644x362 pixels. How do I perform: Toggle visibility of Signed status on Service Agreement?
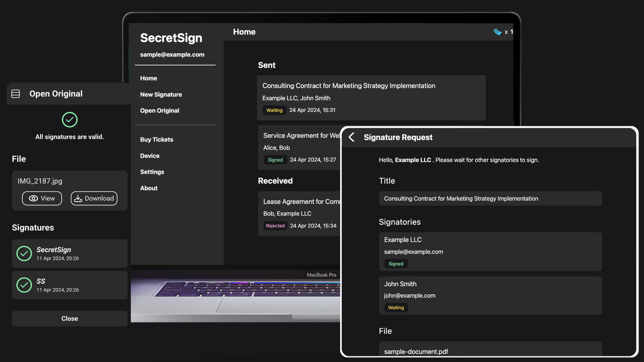tap(274, 160)
